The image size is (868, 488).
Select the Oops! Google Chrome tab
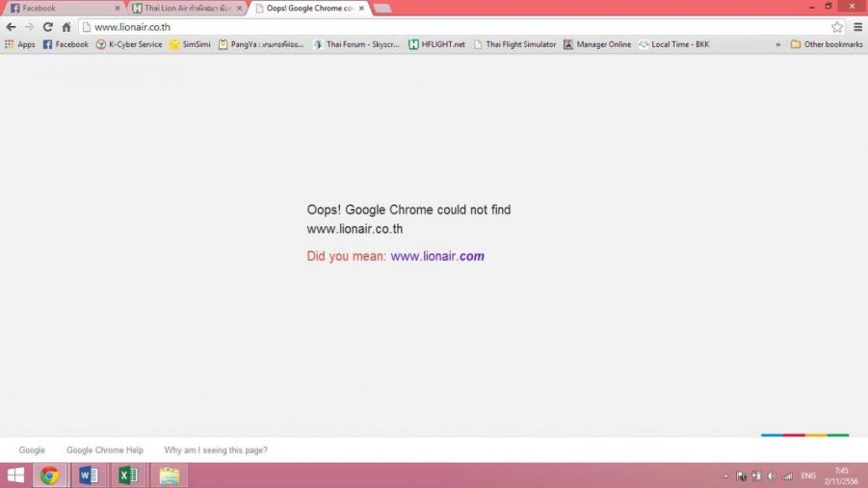pos(307,9)
